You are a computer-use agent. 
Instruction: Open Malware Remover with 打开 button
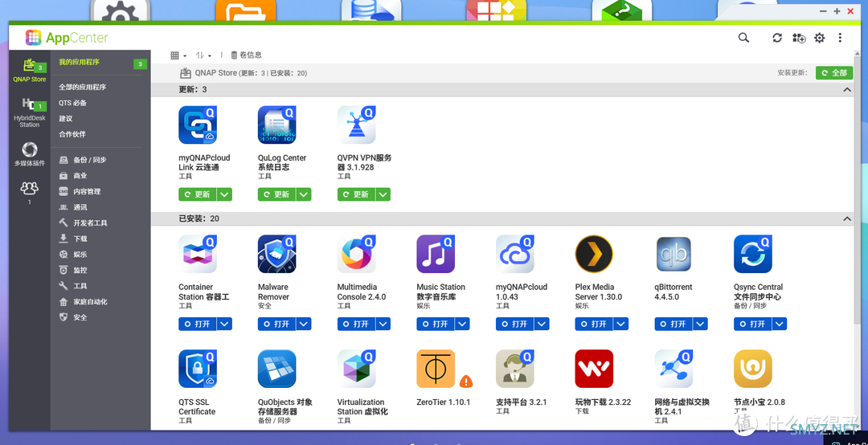[276, 324]
